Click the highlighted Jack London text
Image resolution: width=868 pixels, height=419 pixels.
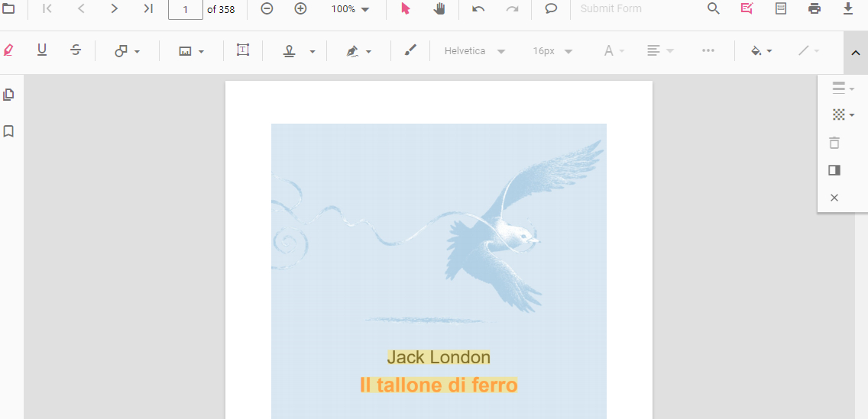tap(439, 357)
